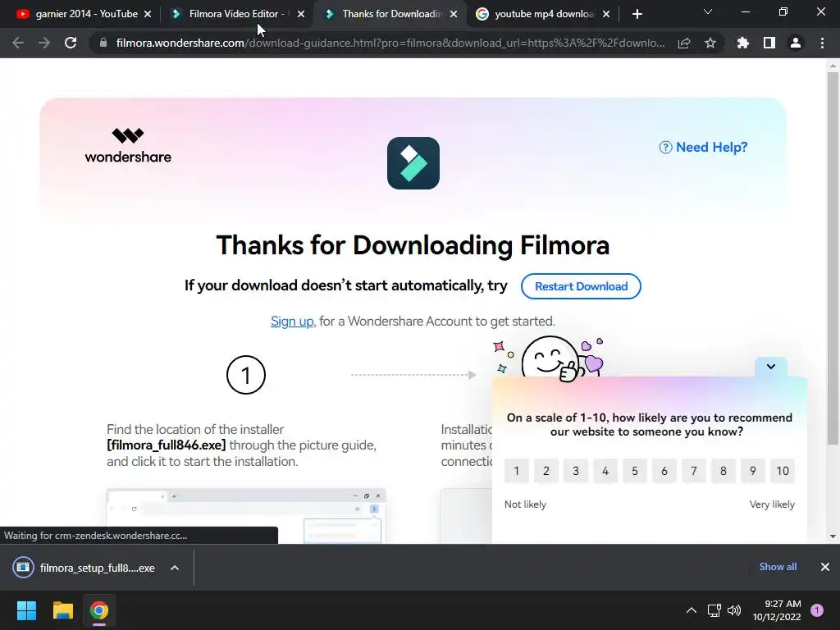
Task: Rate 2 on recommendation scale
Action: (546, 471)
